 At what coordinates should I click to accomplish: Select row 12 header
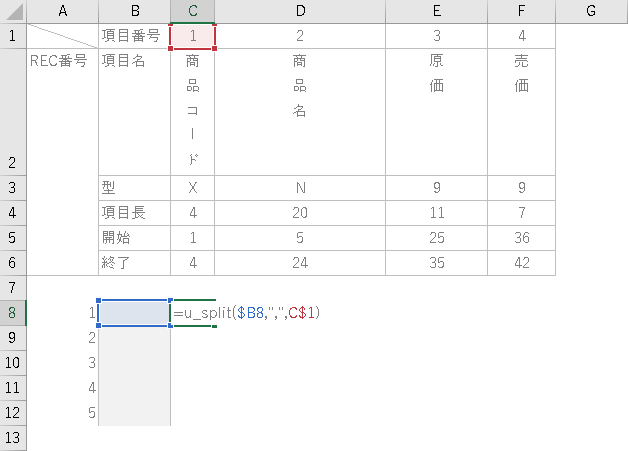pos(13,413)
